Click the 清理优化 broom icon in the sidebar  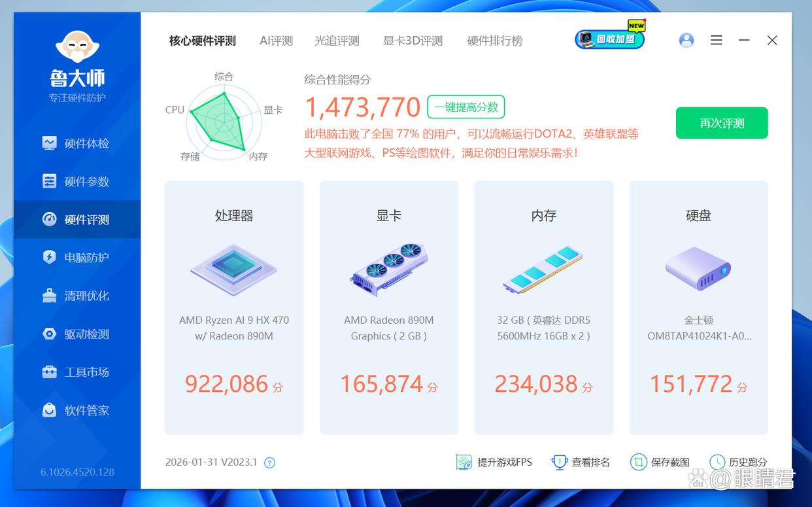(x=49, y=296)
